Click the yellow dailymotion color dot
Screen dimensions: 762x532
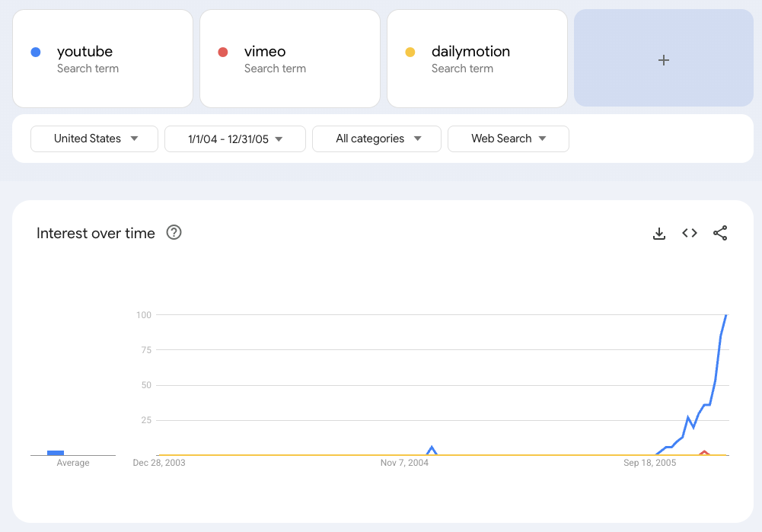[410, 52]
